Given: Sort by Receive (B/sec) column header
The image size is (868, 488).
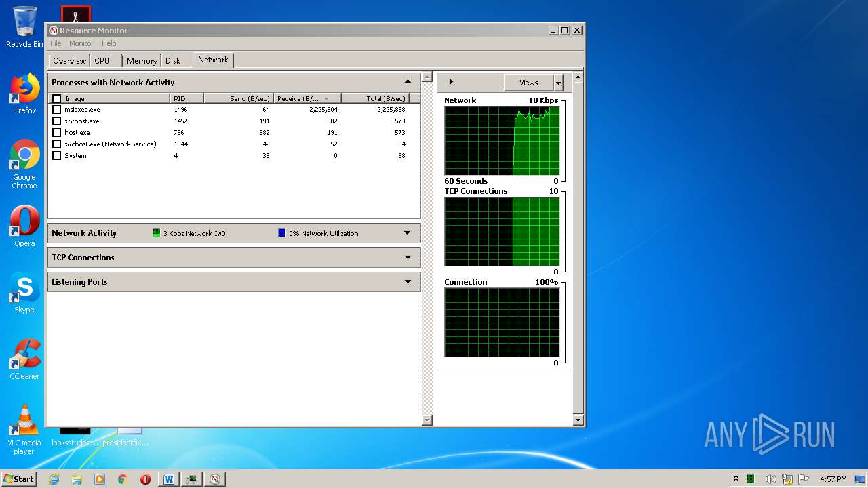Looking at the screenshot, I should click(x=307, y=98).
